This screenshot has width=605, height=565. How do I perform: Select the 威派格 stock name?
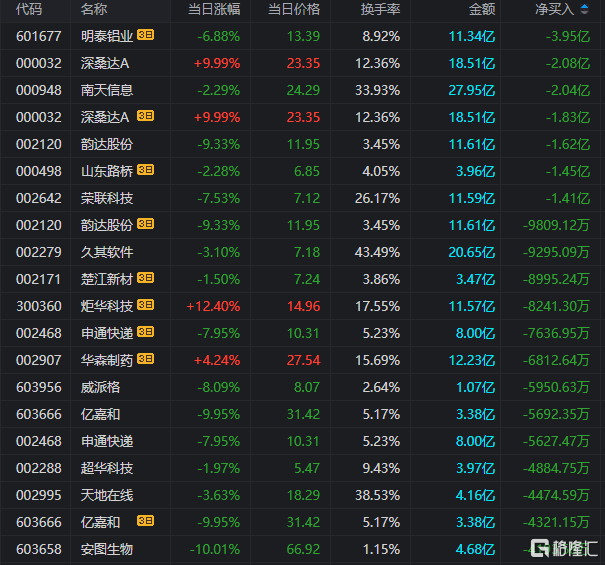100,387
